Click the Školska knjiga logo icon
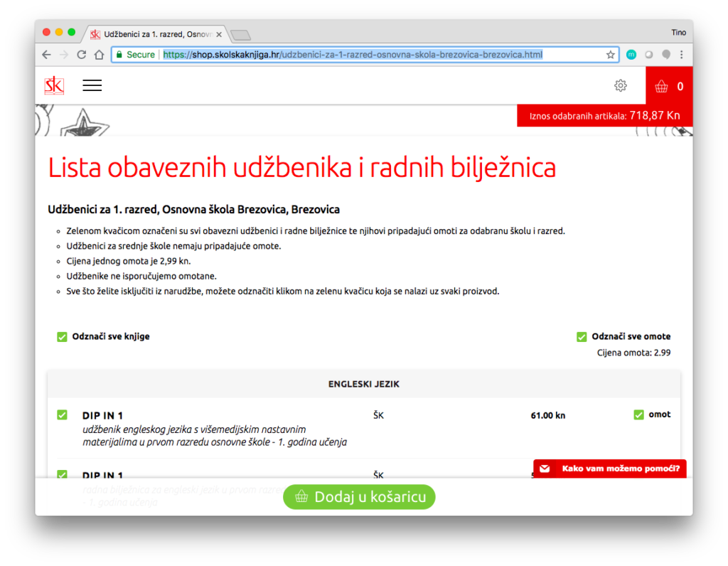The width and height of the screenshot is (728, 566). tap(54, 85)
